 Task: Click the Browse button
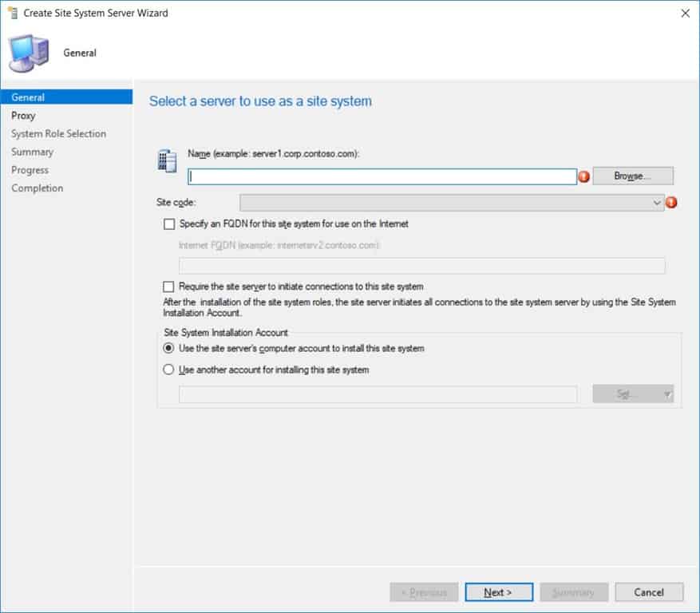[632, 176]
